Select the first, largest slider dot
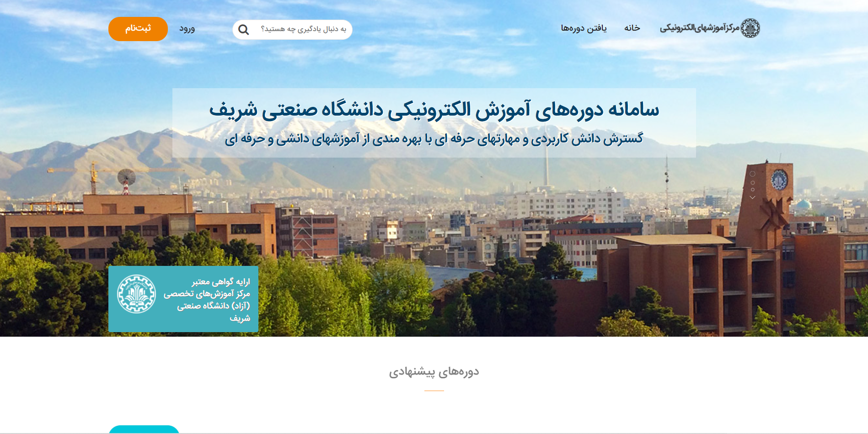 coord(752,174)
